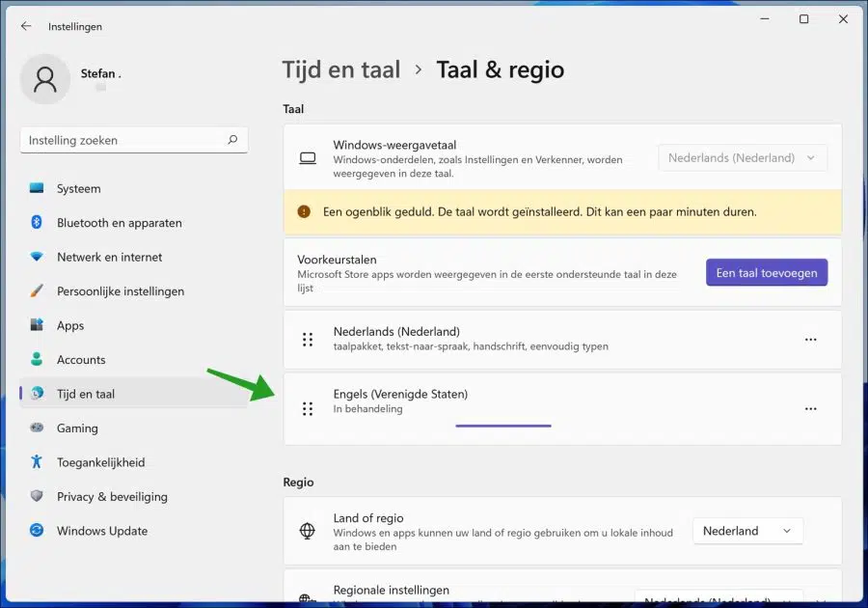Click the Windows Update sync icon
Screen dimensions: 868x608
(x=37, y=530)
